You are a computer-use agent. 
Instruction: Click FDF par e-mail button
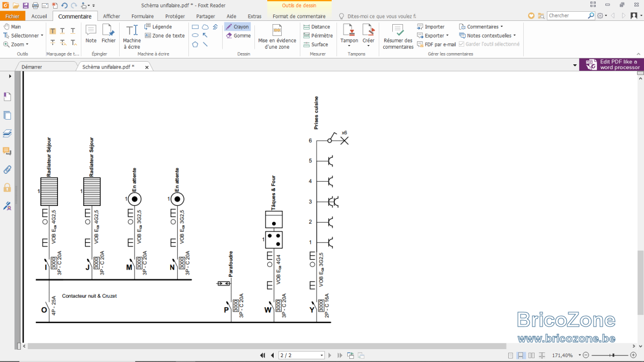[436, 45]
